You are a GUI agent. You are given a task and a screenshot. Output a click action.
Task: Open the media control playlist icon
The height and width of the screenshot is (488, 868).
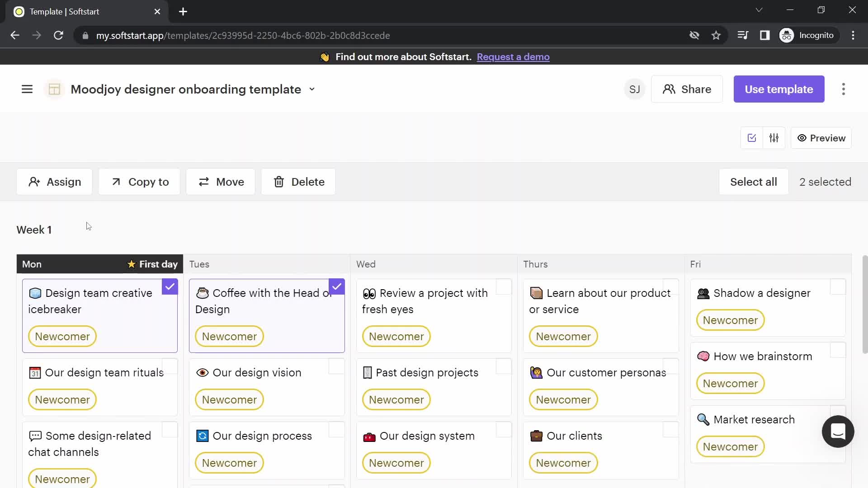pos(743,35)
